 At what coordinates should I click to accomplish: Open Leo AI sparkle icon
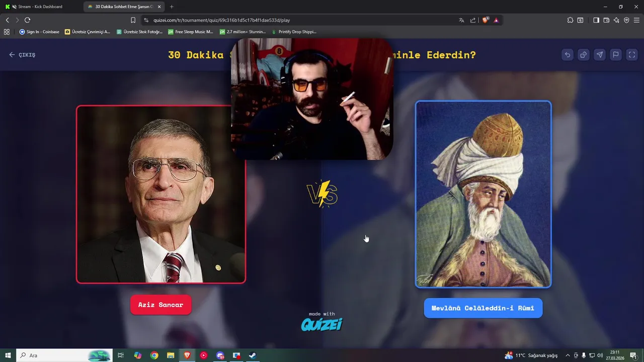tap(616, 20)
